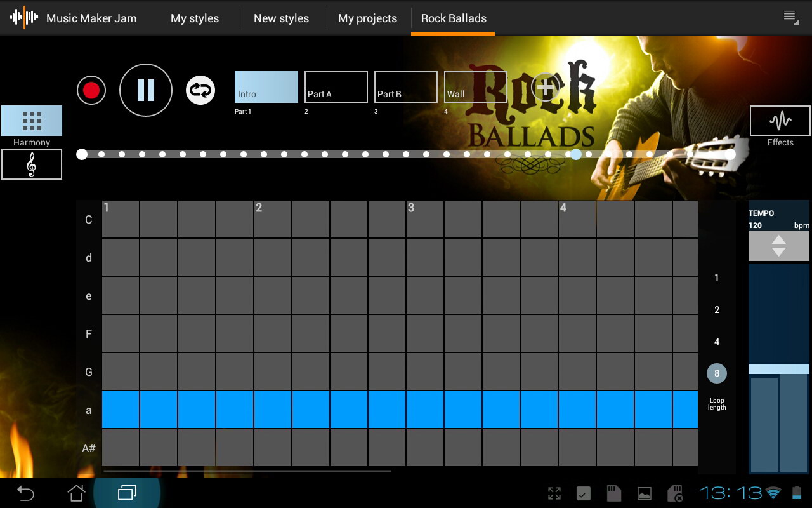Click the light blue playhead on timeline
This screenshot has height=508, width=812.
(575, 154)
